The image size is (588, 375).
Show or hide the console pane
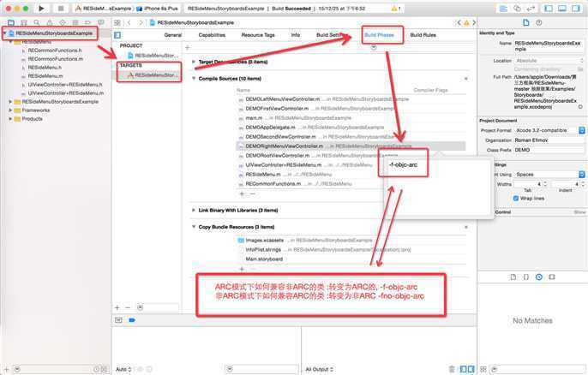coord(471,369)
